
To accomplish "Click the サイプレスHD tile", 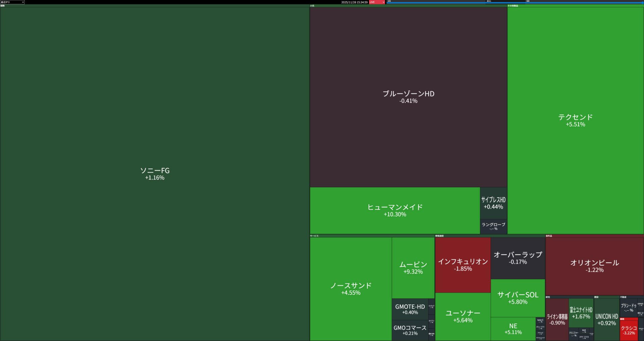I will coord(493,203).
